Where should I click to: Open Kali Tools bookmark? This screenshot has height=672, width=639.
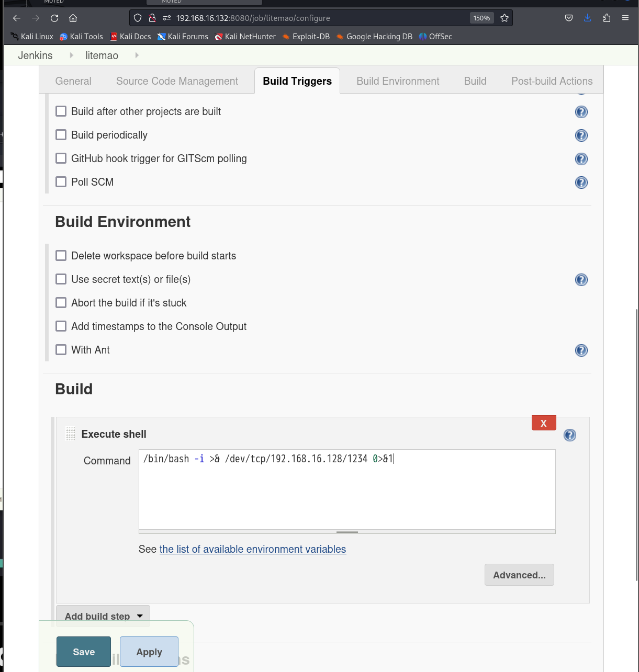point(81,37)
